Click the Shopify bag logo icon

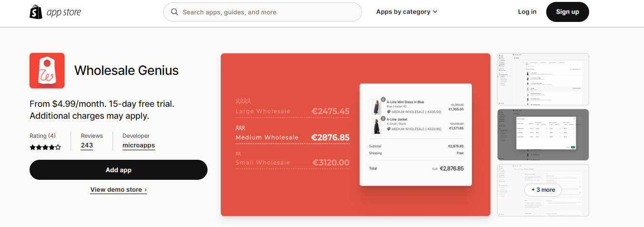pos(36,12)
